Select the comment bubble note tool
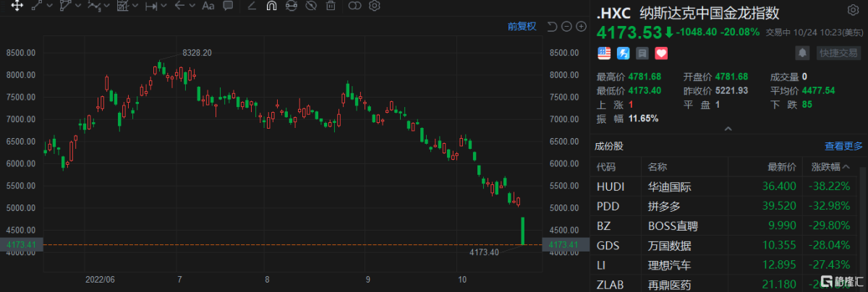868x292 pixels. (x=228, y=6)
